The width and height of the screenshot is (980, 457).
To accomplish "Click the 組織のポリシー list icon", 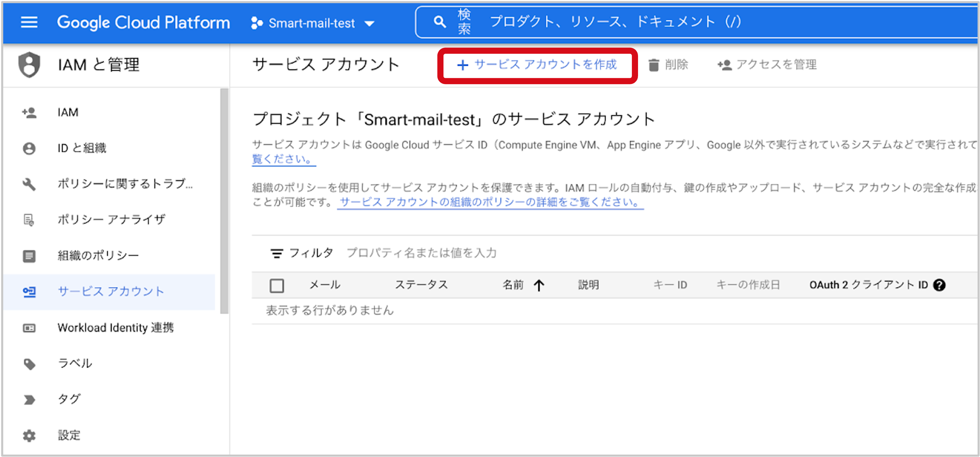I will [29, 256].
